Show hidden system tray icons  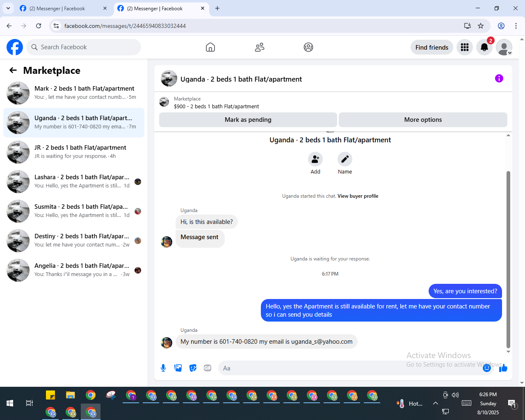click(x=436, y=403)
